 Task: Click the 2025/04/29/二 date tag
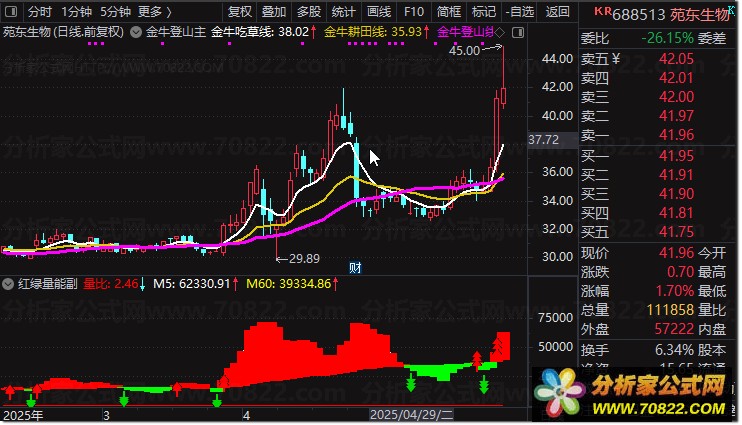[x=412, y=415]
